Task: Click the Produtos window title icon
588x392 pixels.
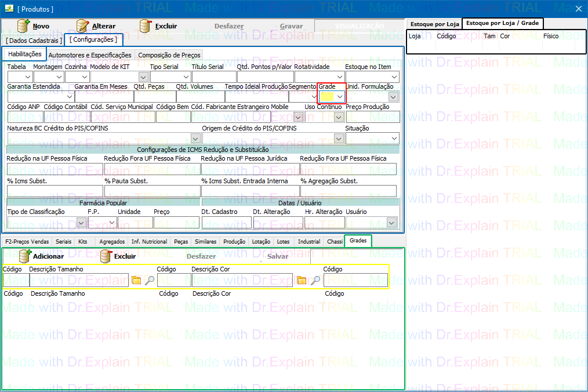Action: click(x=9, y=8)
